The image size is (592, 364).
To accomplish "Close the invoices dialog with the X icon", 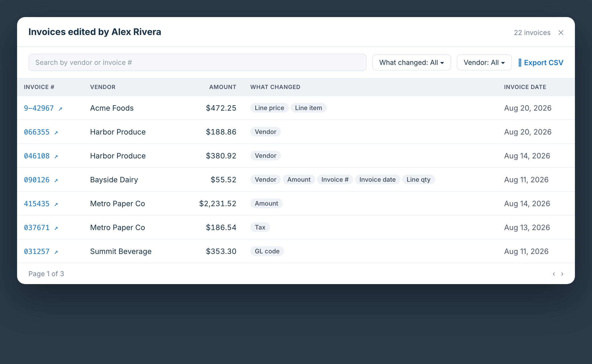I will tap(561, 33).
